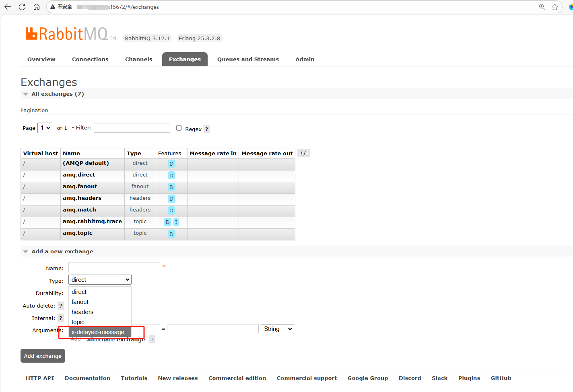Reload the page with the refresh icon

[22, 7]
